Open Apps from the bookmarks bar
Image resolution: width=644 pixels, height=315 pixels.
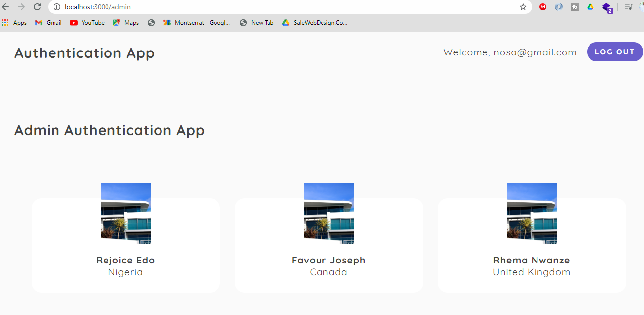(14, 23)
